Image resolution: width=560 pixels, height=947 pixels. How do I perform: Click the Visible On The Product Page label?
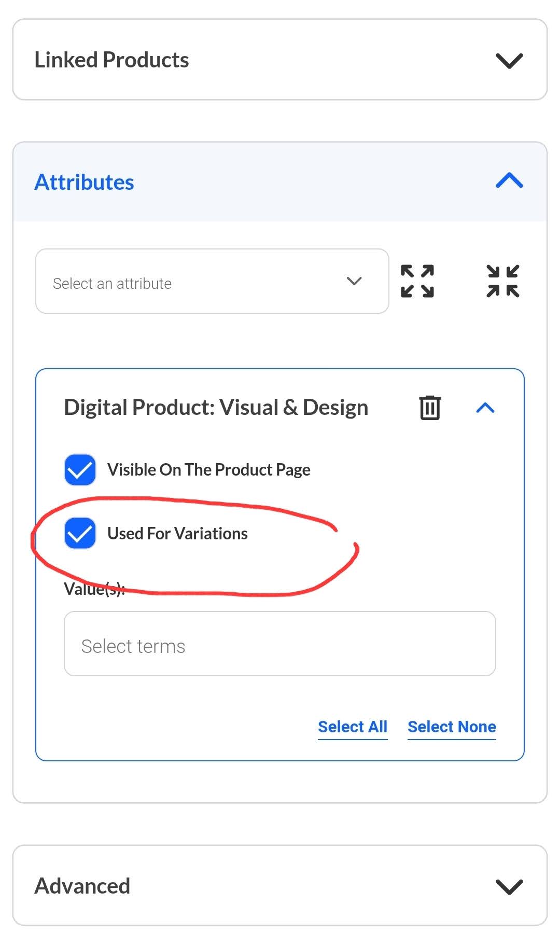click(x=208, y=470)
